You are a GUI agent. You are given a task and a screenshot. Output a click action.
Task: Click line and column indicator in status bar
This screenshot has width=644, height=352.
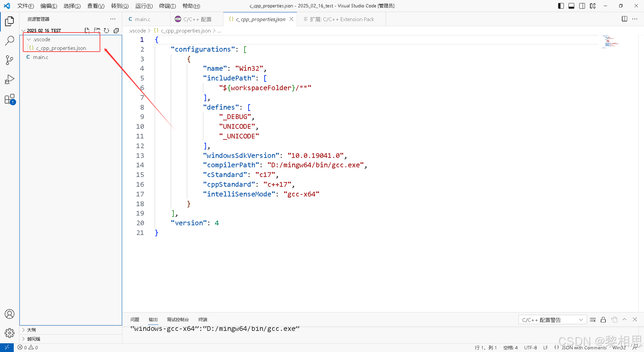tap(486, 348)
